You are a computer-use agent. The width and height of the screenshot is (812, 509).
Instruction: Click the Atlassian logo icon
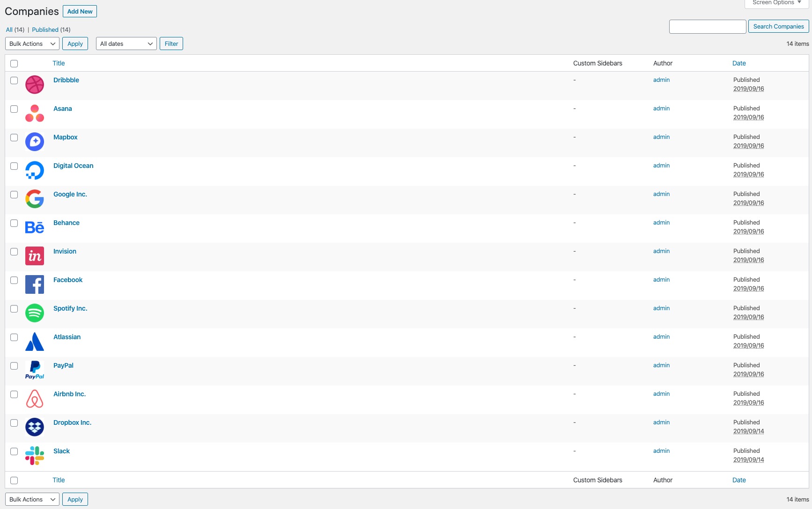pyautogui.click(x=35, y=342)
